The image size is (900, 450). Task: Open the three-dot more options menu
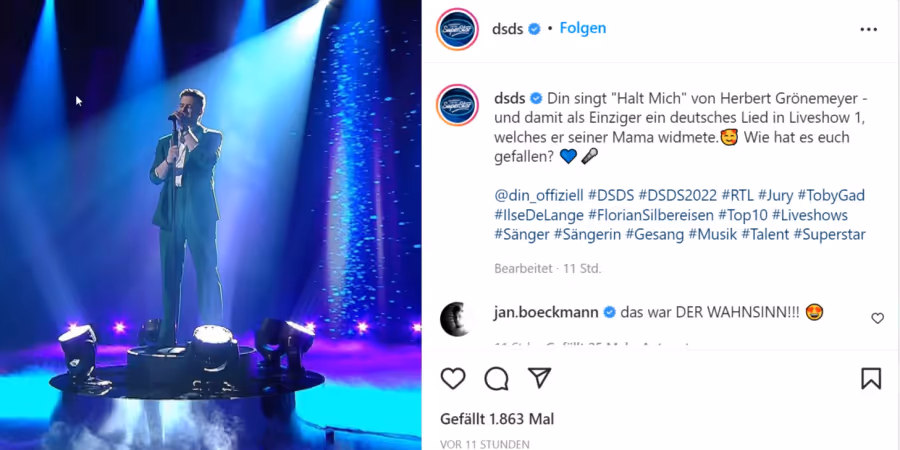tap(868, 30)
